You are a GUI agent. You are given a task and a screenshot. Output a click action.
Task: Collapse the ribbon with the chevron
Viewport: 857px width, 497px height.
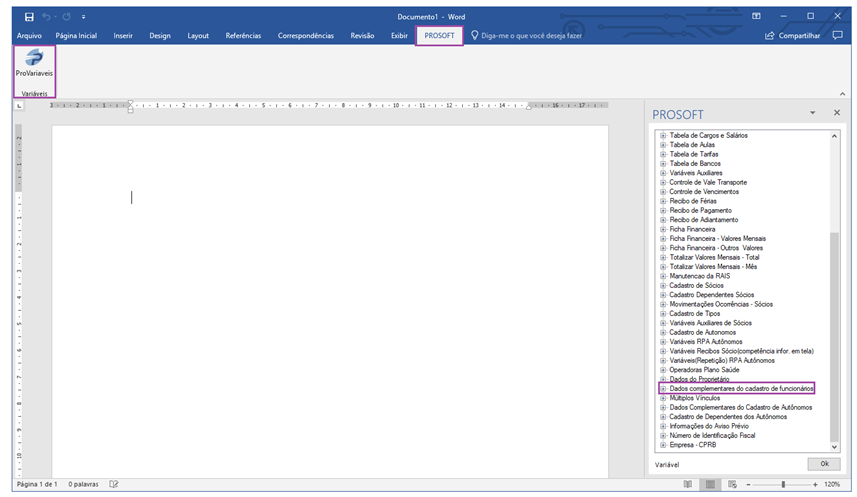click(842, 94)
